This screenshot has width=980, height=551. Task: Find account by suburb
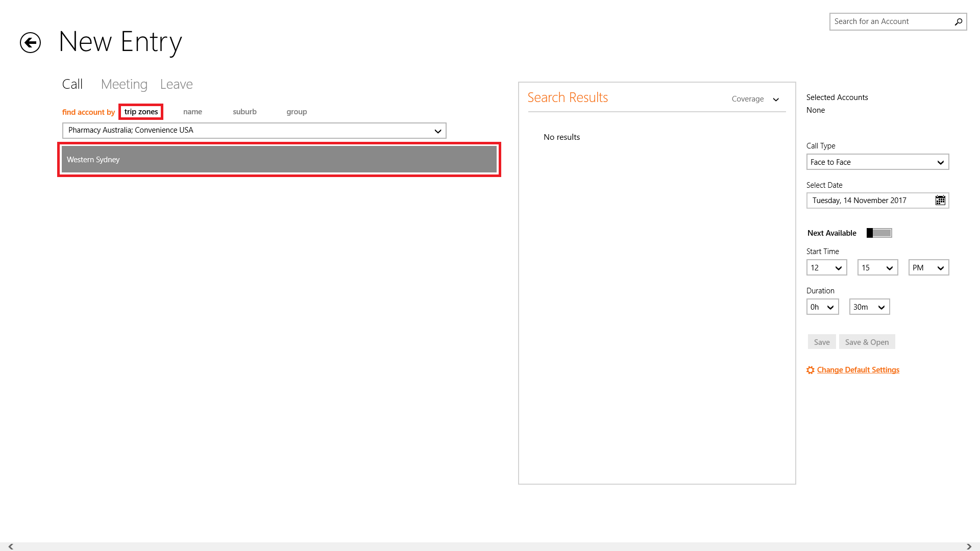244,112
